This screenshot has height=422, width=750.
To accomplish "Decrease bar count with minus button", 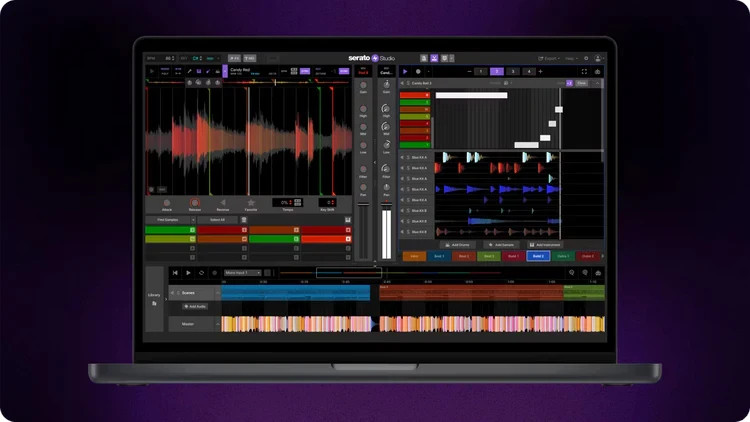I will click(x=469, y=71).
